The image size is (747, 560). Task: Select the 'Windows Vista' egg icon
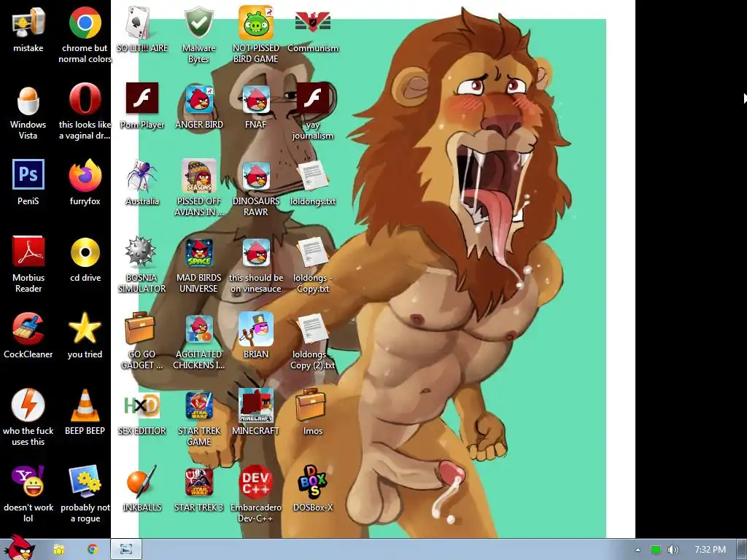28,101
